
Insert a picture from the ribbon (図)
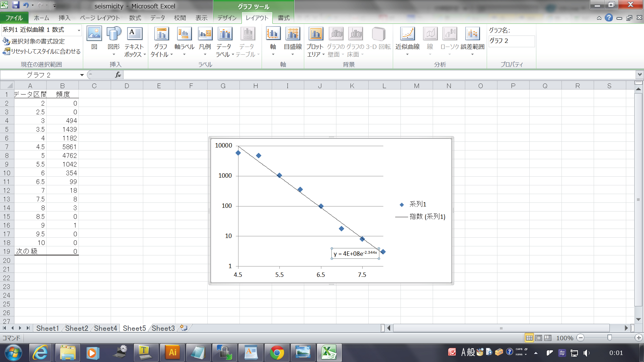[94, 38]
